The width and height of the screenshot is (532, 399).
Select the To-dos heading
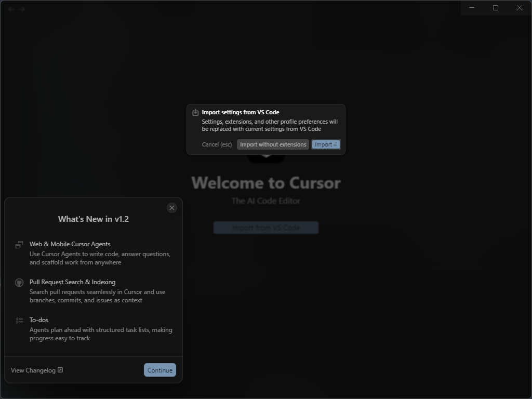click(39, 320)
